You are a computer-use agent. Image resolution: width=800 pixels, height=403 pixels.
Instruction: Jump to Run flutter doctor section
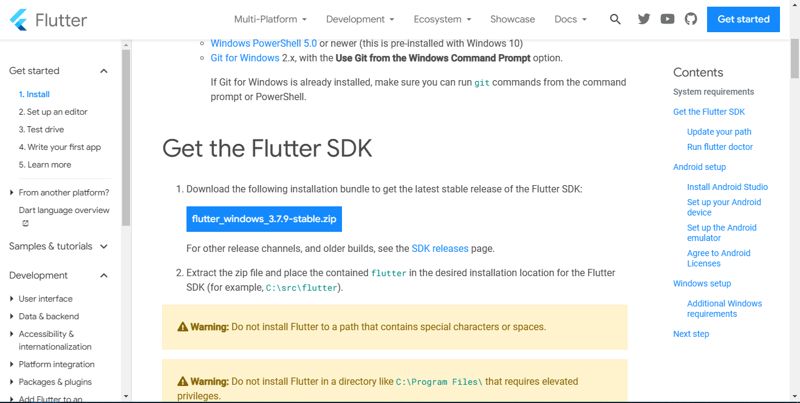[720, 147]
